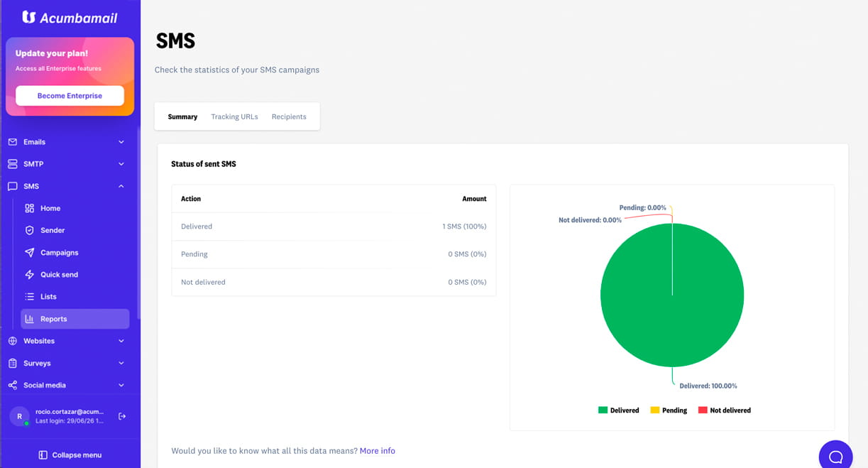Switch to the Recipients tab
This screenshot has height=468, width=868.
tap(289, 116)
